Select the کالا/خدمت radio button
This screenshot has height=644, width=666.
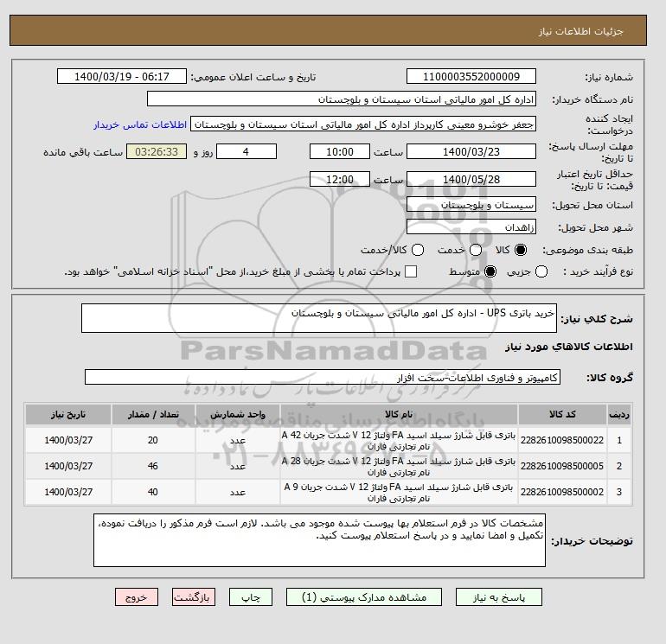click(x=418, y=250)
